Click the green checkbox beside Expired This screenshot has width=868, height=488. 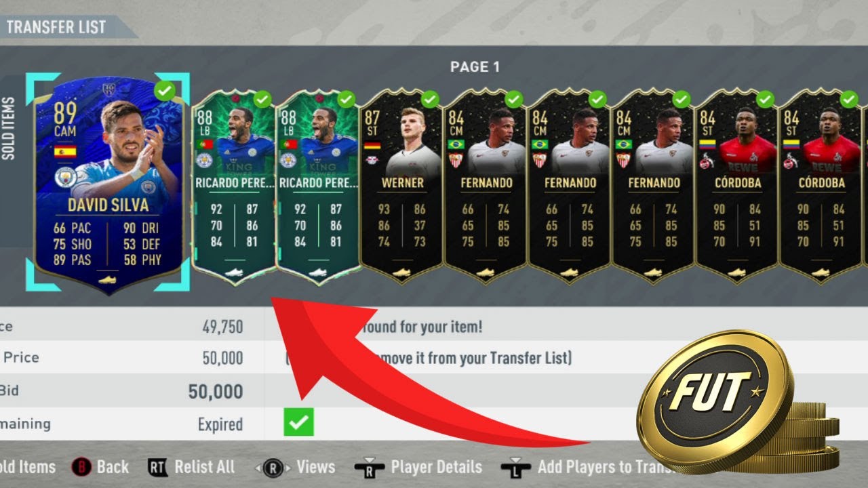(x=299, y=423)
